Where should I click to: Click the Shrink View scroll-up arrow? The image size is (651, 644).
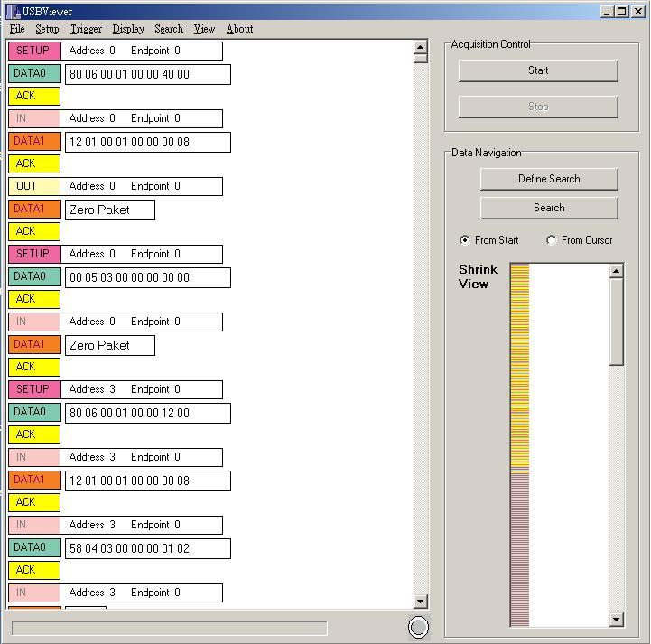coord(616,271)
